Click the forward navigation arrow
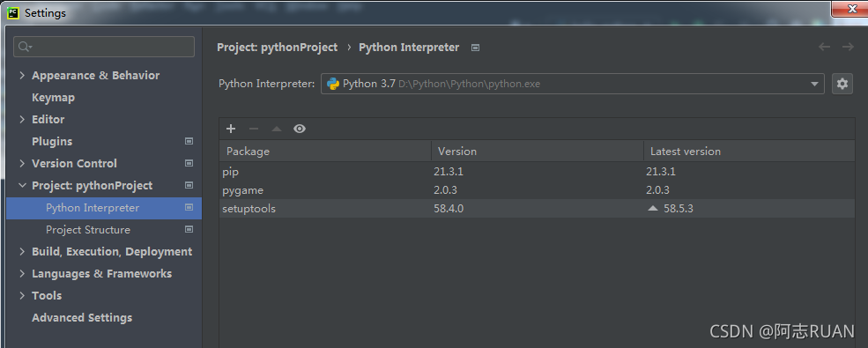Viewport: 868px width, 348px height. click(x=848, y=47)
